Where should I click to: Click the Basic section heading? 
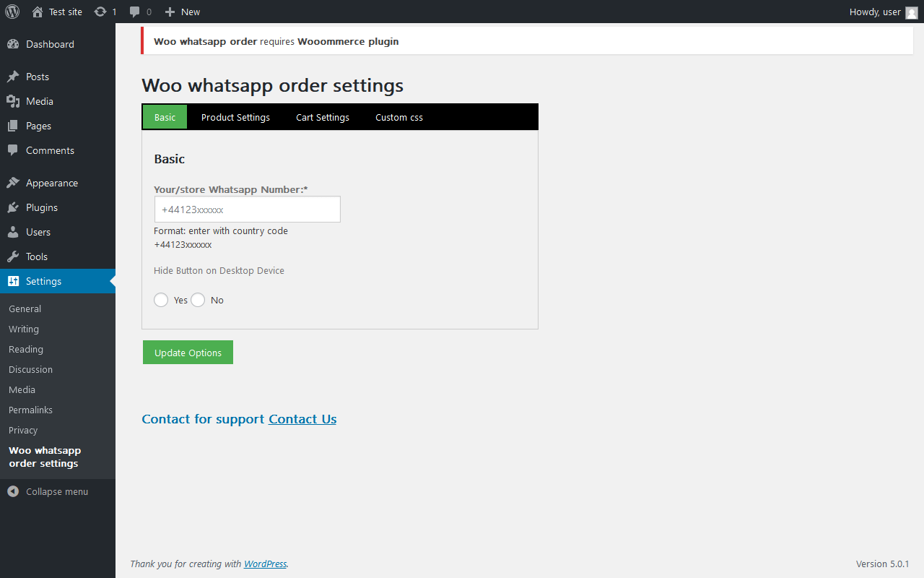(x=170, y=159)
